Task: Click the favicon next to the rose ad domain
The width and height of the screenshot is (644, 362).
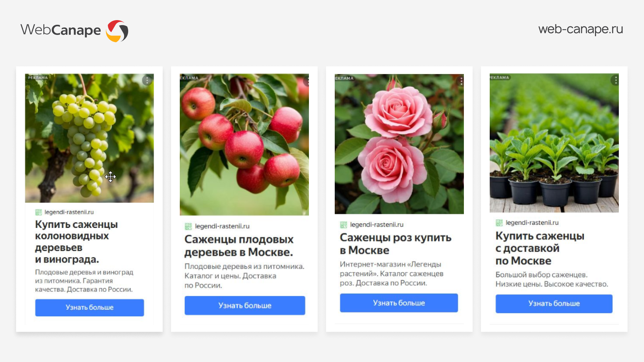Action: pyautogui.click(x=343, y=225)
